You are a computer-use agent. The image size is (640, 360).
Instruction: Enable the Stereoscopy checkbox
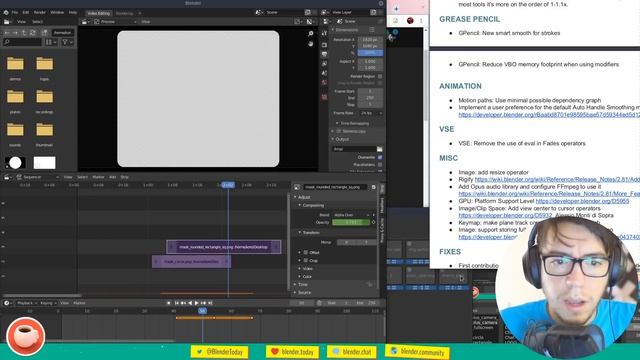[x=339, y=131]
